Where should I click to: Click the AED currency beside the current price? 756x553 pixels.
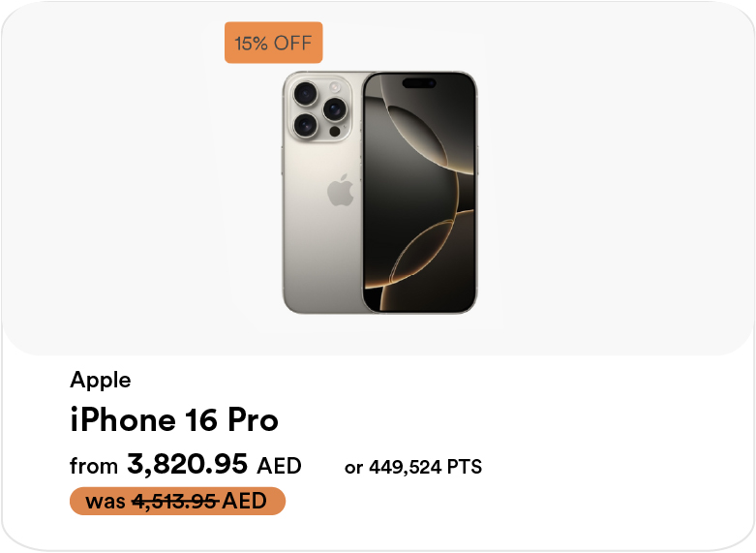click(x=279, y=467)
